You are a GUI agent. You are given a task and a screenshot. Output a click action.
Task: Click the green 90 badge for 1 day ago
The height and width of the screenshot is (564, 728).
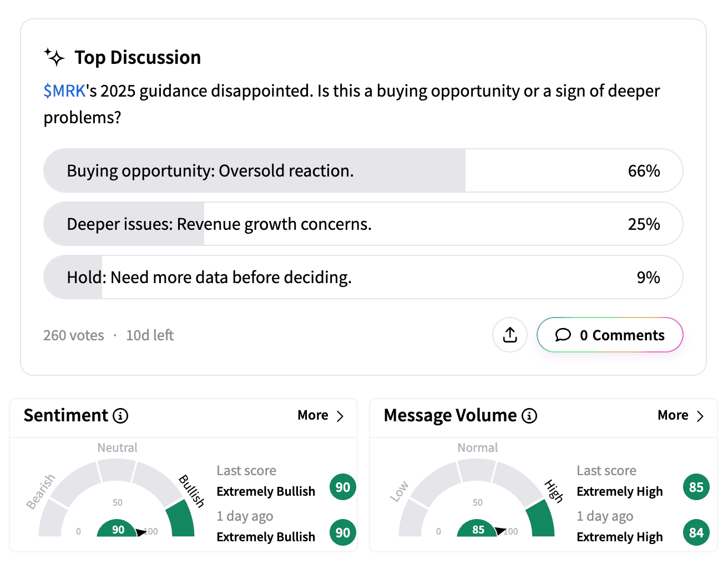click(x=343, y=532)
